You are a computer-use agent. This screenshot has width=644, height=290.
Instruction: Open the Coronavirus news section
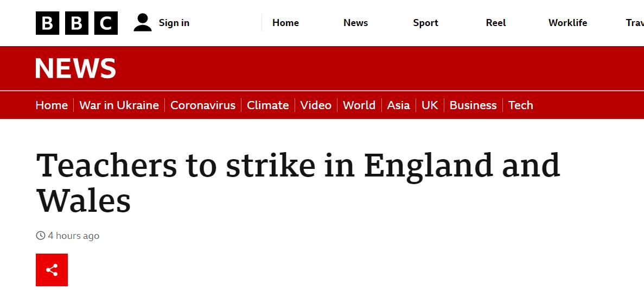203,105
